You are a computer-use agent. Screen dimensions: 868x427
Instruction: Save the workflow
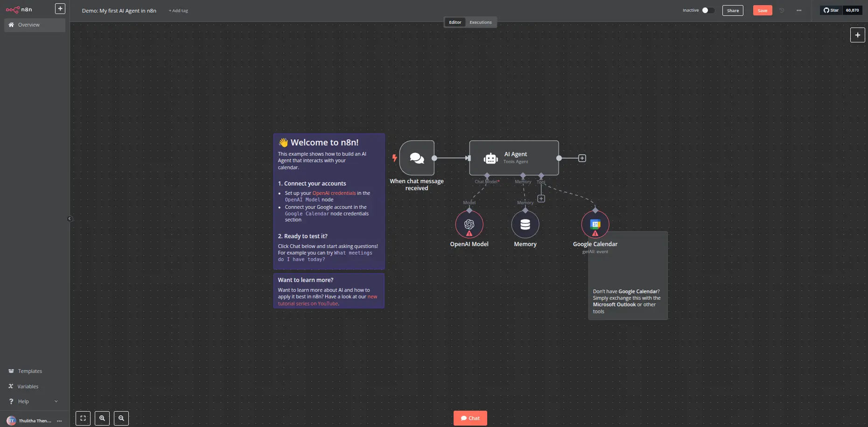point(763,10)
